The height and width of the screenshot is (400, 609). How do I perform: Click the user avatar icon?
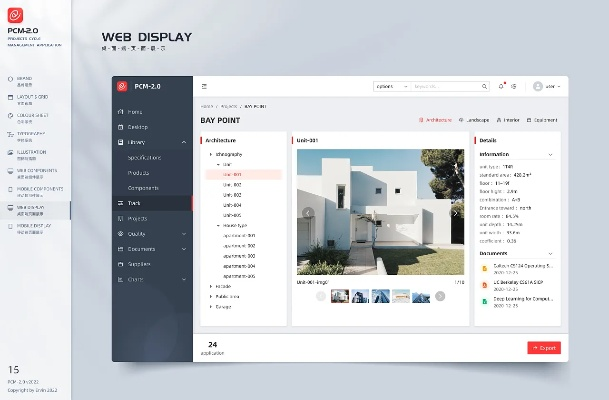click(x=538, y=87)
